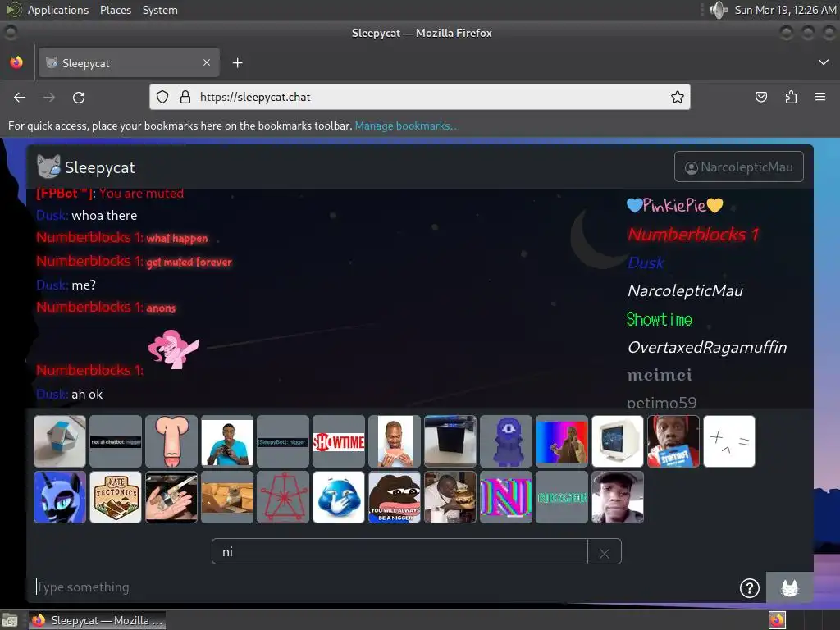This screenshot has width=840, height=630.
Task: Open the NarcolepticMau account button
Action: click(739, 167)
